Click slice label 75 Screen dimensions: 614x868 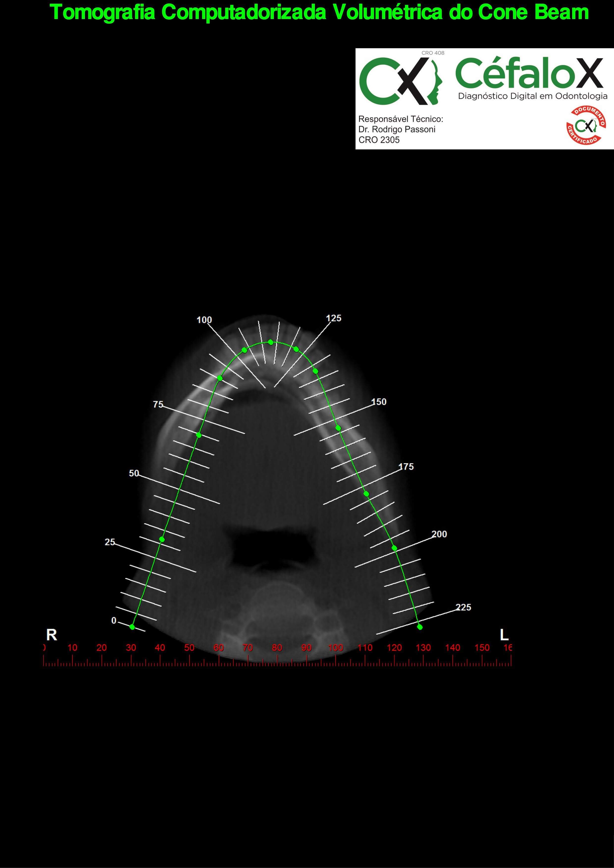click(158, 404)
